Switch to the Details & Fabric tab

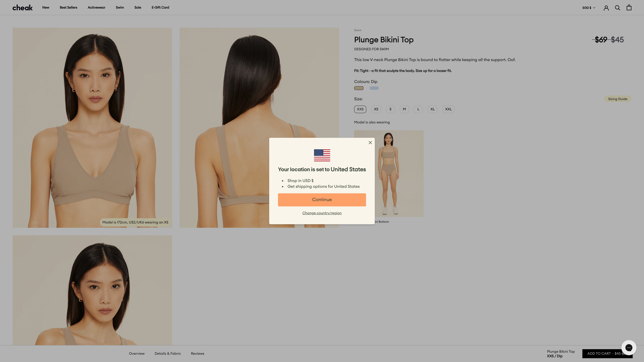(168, 353)
